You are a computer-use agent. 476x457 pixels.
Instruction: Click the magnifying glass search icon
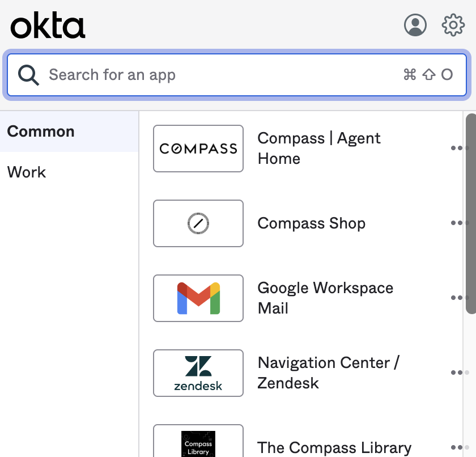pyautogui.click(x=28, y=75)
